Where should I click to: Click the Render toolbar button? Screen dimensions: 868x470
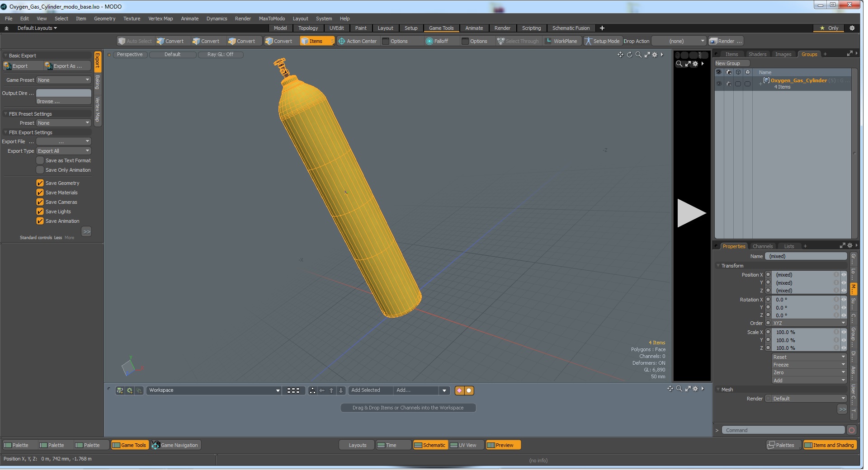coord(726,41)
